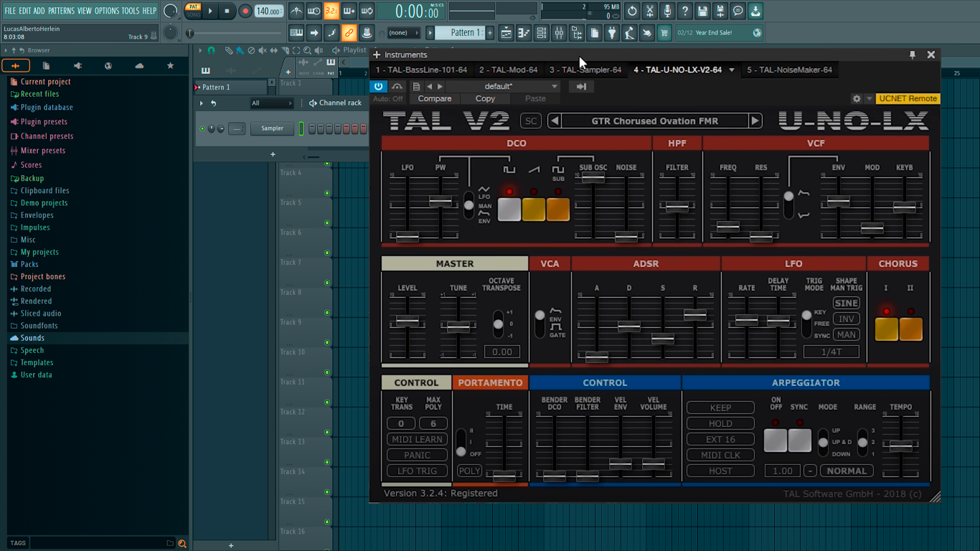
Task: Click the Compare button
Action: coord(435,99)
